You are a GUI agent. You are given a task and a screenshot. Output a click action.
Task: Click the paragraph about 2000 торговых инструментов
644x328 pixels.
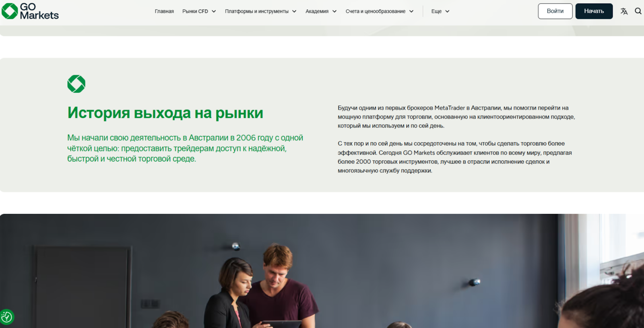click(x=454, y=157)
